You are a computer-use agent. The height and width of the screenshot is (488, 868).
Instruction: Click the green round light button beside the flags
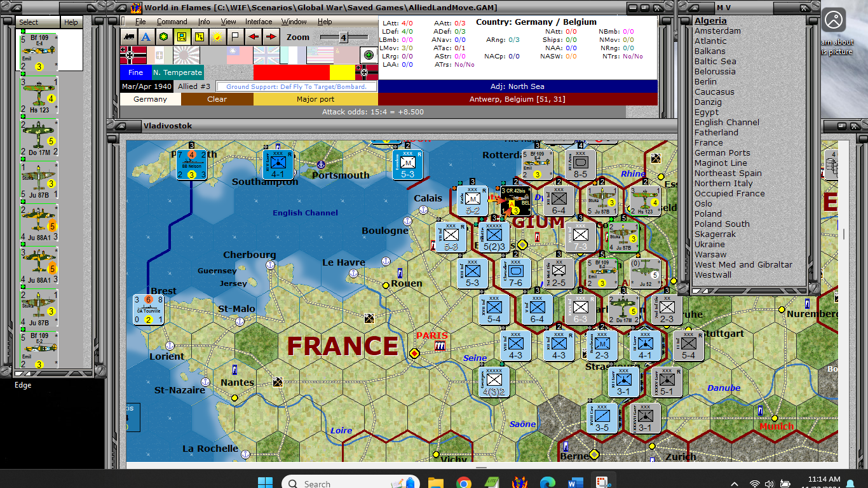(x=369, y=55)
